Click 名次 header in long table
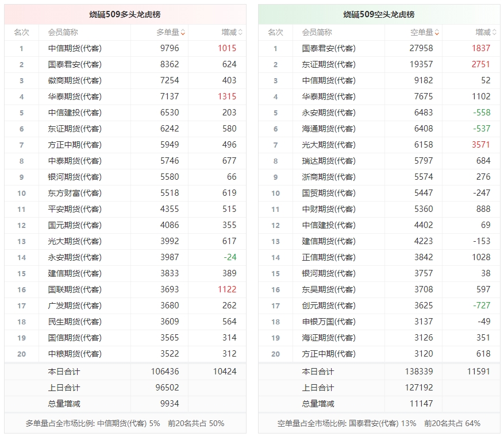 pyautogui.click(x=21, y=32)
